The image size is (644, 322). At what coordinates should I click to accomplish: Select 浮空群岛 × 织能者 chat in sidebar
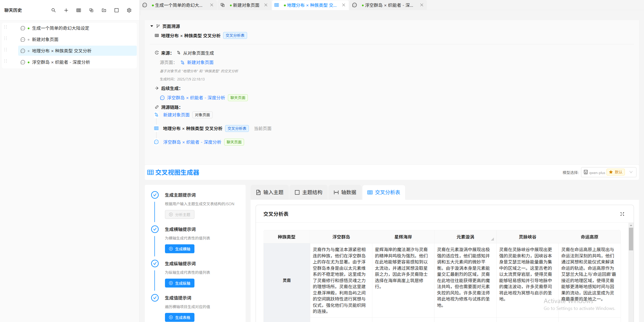[61, 62]
